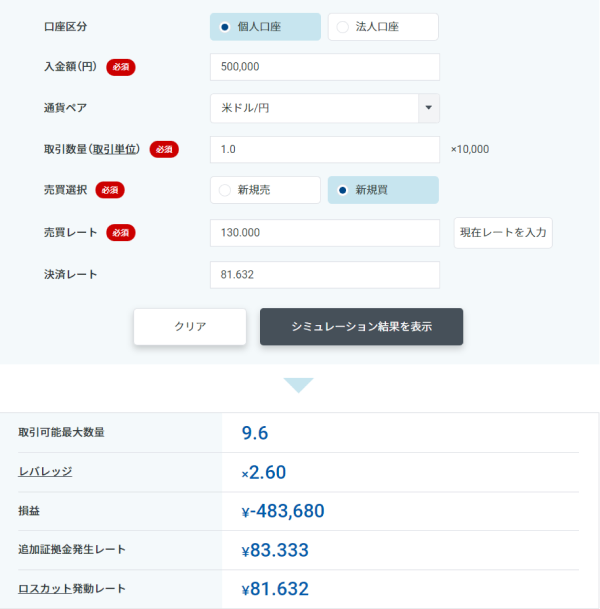Choose 新規買 radio option
Image resolution: width=600 pixels, height=609 pixels.
pyautogui.click(x=383, y=190)
